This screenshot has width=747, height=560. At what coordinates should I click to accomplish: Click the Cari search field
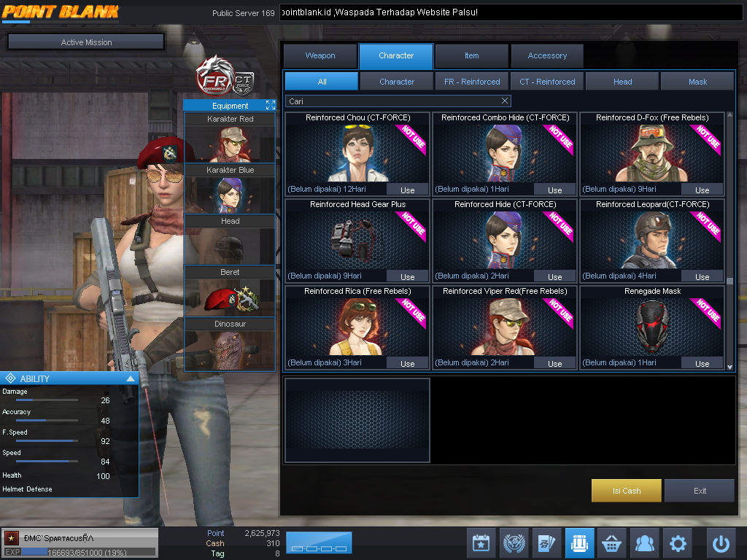coord(398,101)
